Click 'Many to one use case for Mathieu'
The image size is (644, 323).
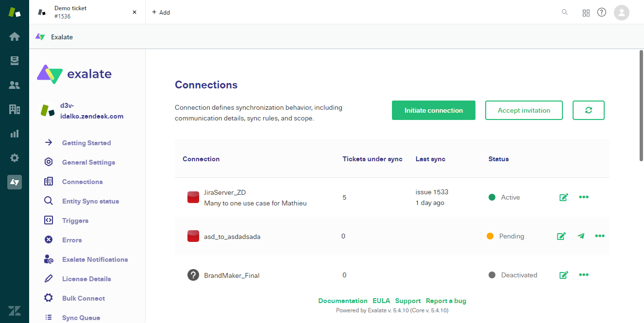click(x=255, y=203)
